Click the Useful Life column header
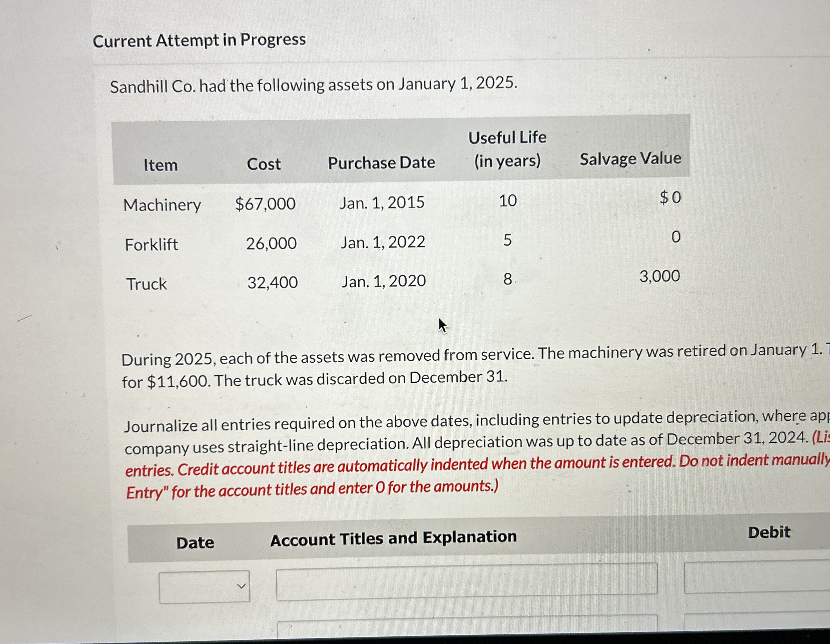This screenshot has width=830, height=644. [x=508, y=148]
